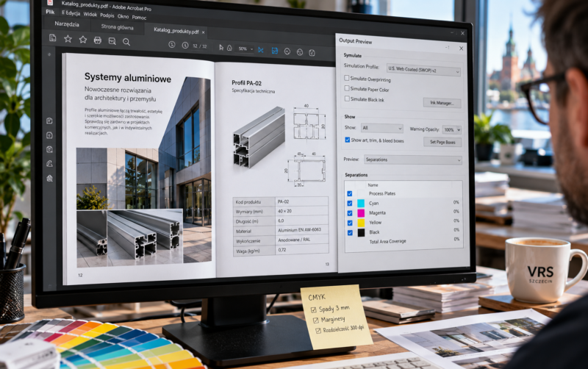Go to next page with the down-arrow icon
588x369 pixels.
pos(185,45)
